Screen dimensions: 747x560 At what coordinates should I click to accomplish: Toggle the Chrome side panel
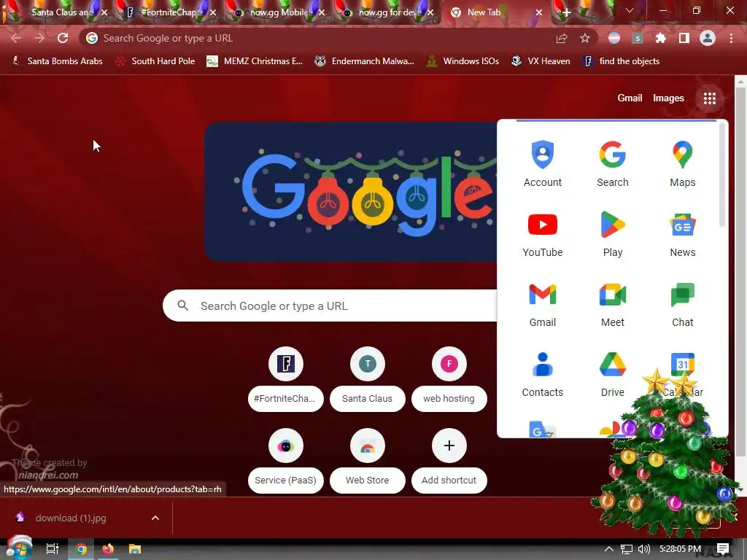coord(684,38)
